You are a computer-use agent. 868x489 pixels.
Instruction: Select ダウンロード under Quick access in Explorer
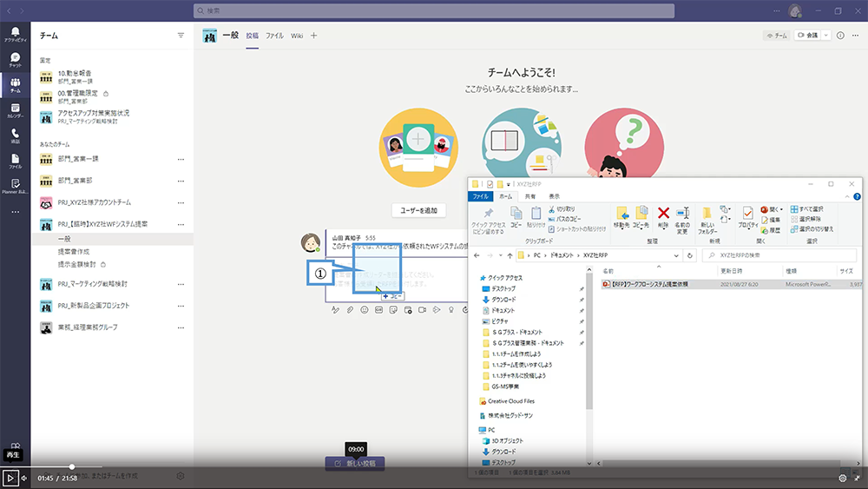click(x=503, y=300)
